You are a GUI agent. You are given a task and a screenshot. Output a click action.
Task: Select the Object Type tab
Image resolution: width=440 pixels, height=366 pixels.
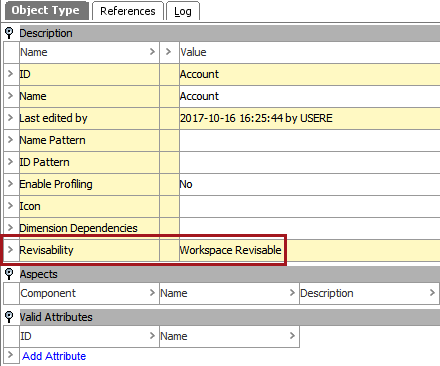click(46, 10)
